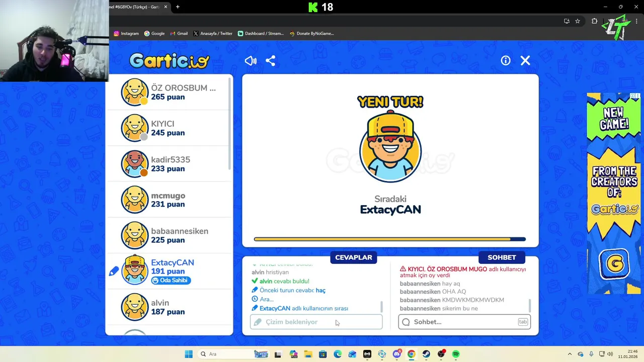Open File Explorer from the taskbar
Image resolution: width=644 pixels, height=362 pixels.
(x=307, y=354)
